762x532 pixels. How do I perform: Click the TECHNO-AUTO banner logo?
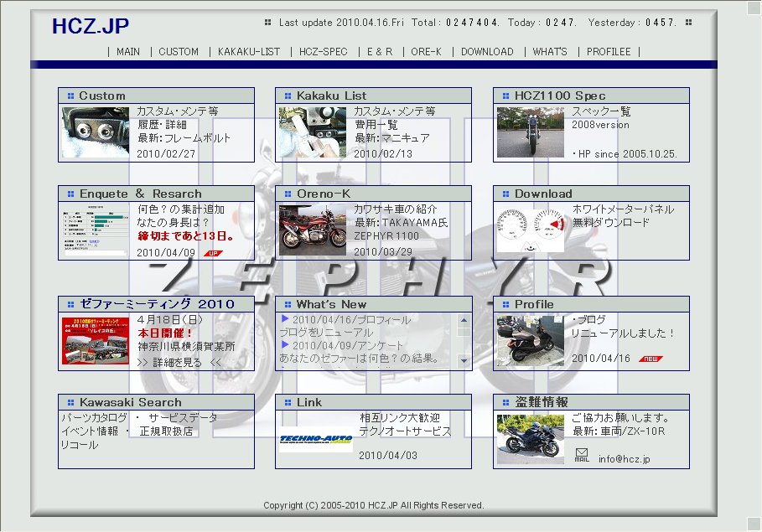click(316, 439)
